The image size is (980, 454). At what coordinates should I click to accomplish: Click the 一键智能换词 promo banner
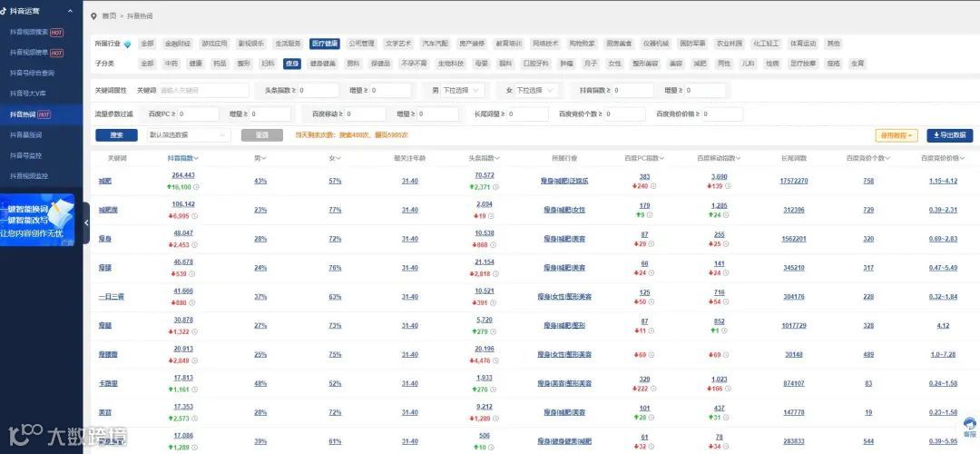pos(37,220)
